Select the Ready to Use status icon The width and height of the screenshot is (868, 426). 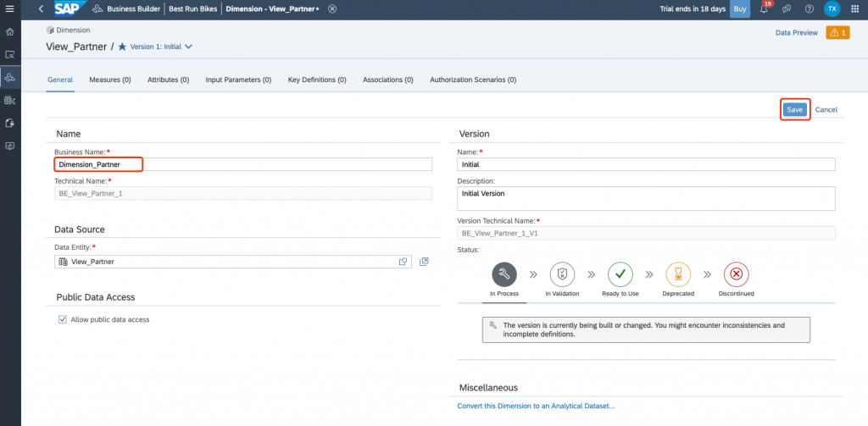[x=620, y=274]
